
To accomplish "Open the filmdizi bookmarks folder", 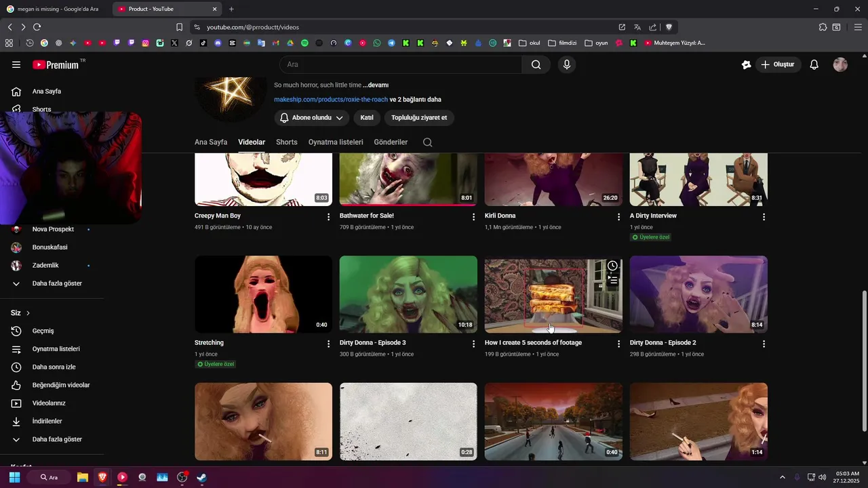I will click(x=561, y=43).
